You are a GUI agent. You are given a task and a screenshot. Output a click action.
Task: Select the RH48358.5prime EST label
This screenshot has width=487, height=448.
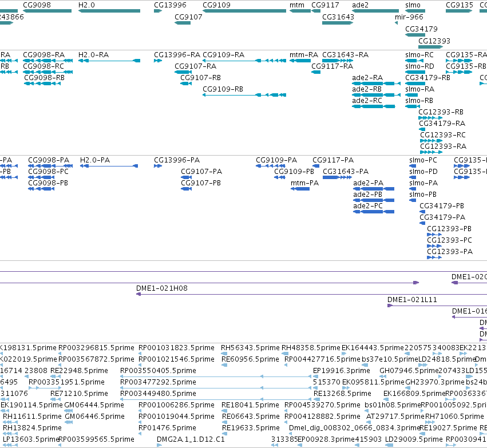coord(311,348)
